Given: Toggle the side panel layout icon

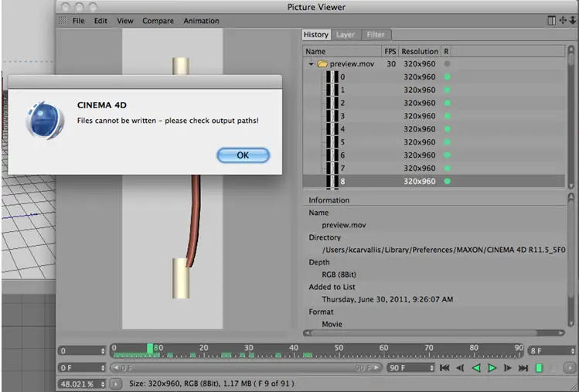Looking at the screenshot, I should pyautogui.click(x=551, y=21).
